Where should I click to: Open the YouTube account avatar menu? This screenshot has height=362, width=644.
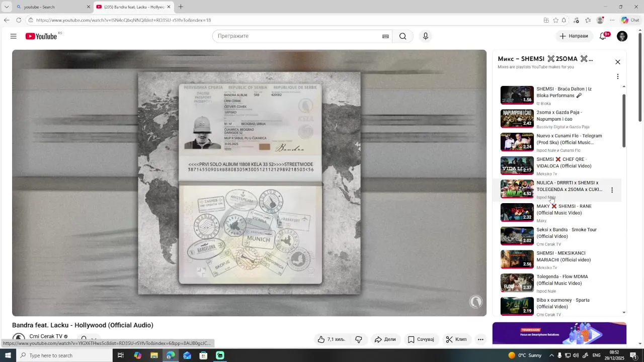click(622, 36)
